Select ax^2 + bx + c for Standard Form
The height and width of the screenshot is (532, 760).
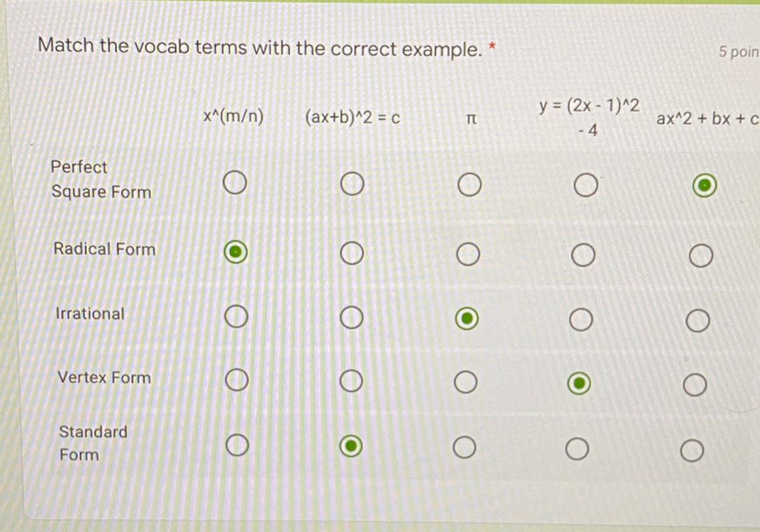click(692, 451)
